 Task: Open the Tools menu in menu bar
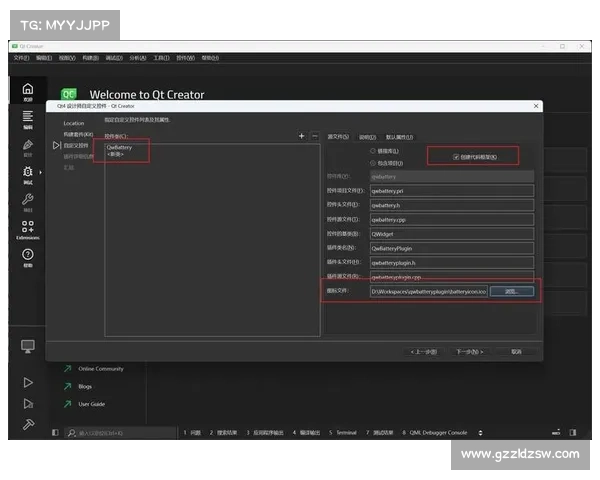click(x=161, y=58)
